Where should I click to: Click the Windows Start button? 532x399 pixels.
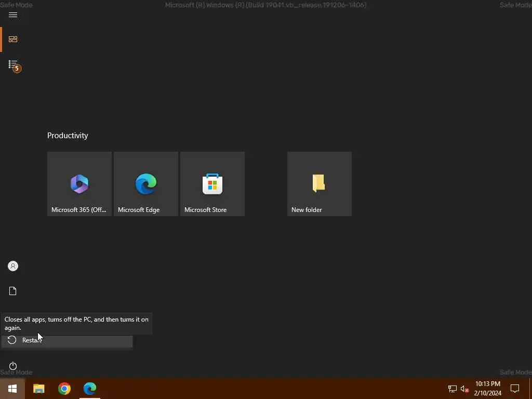click(x=12, y=389)
